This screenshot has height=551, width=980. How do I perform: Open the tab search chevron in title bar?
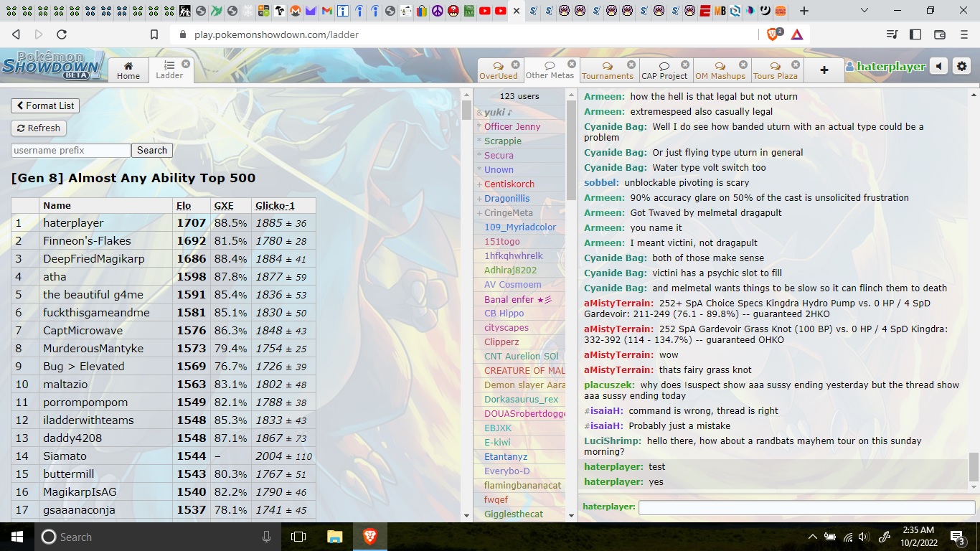pyautogui.click(x=864, y=11)
